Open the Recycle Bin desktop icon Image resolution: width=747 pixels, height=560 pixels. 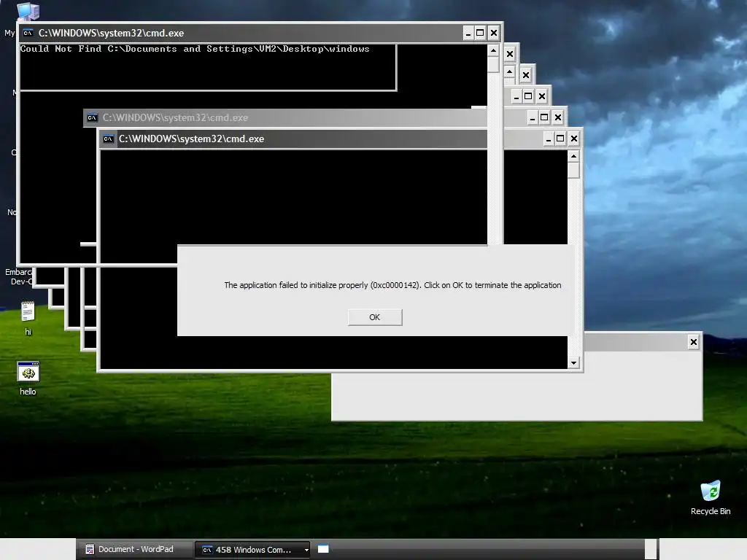point(711,497)
